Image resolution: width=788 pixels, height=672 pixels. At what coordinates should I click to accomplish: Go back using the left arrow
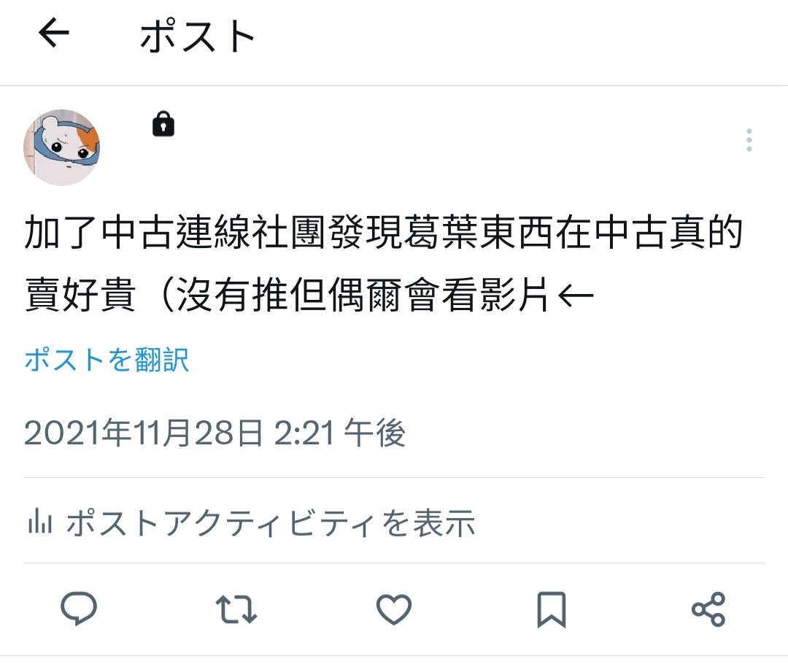tap(54, 33)
